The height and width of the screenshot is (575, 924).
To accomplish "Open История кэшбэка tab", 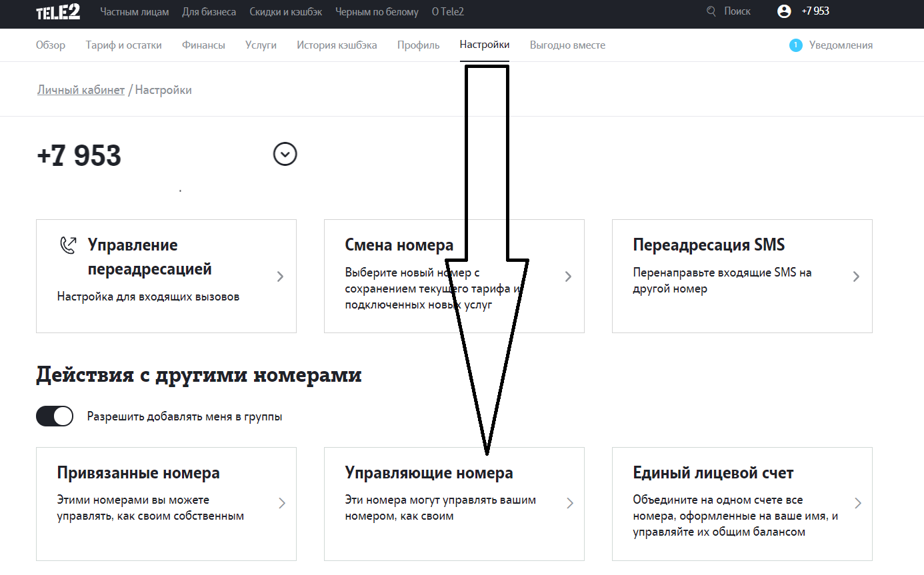I will [337, 45].
